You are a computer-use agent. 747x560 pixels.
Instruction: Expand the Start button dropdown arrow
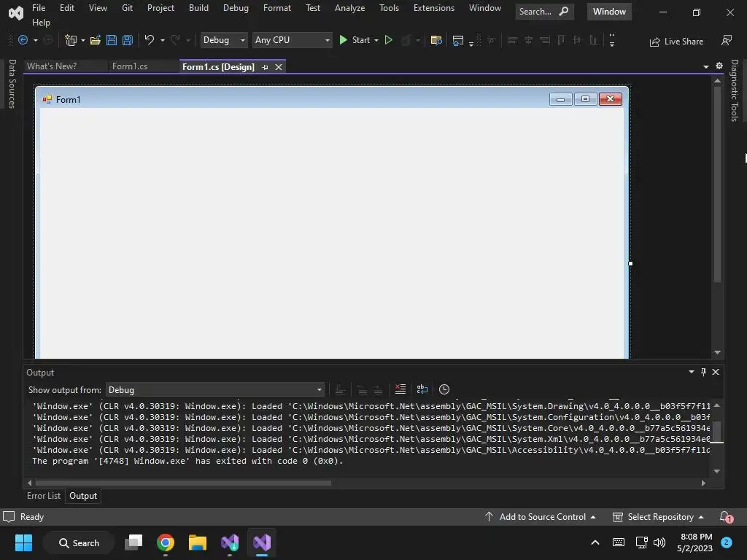[x=376, y=41]
